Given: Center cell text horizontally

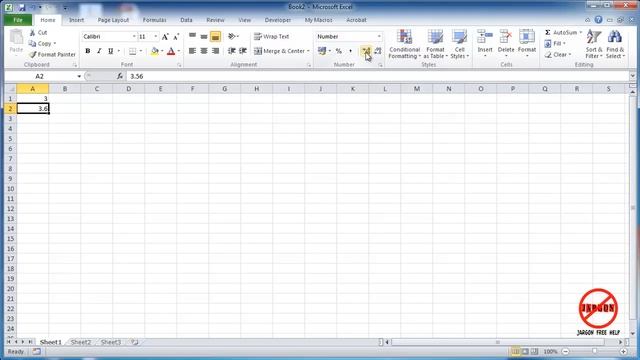Looking at the screenshot, I should [204, 51].
